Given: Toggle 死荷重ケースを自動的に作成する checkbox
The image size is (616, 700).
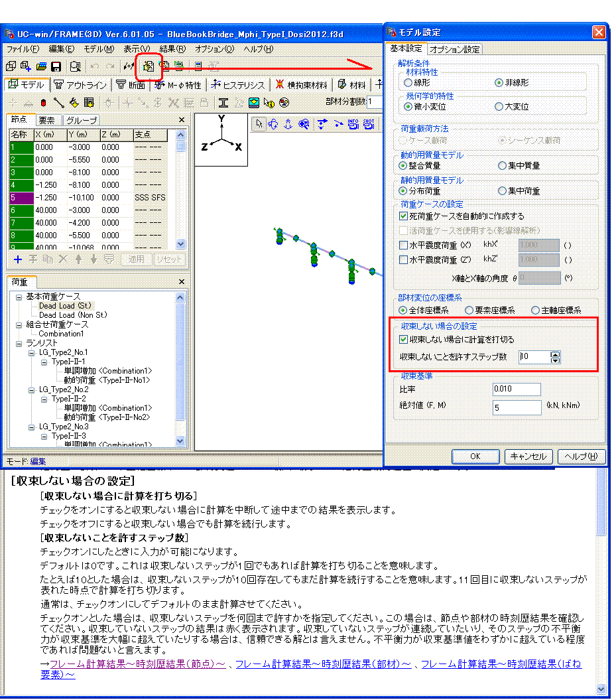Looking at the screenshot, I should pos(403,216).
